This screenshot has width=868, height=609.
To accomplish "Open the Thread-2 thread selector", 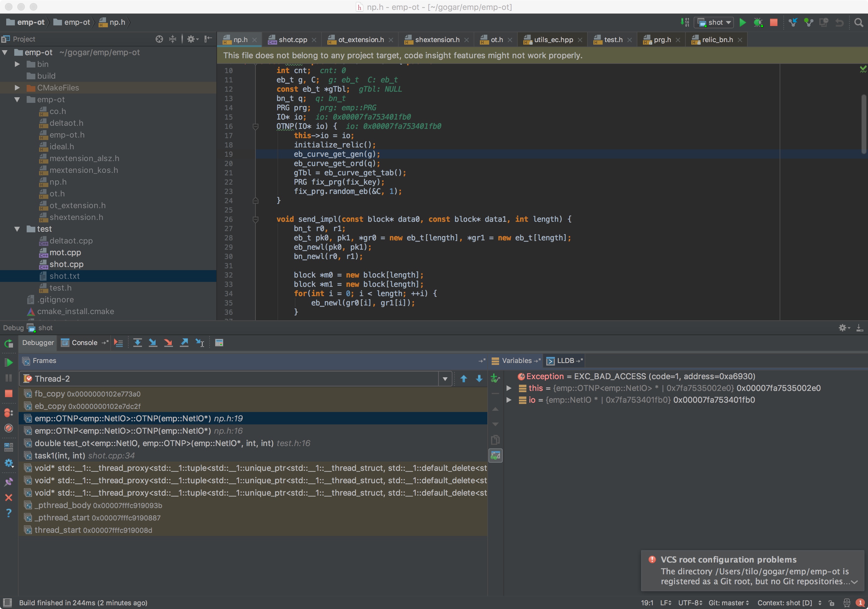I will point(445,379).
